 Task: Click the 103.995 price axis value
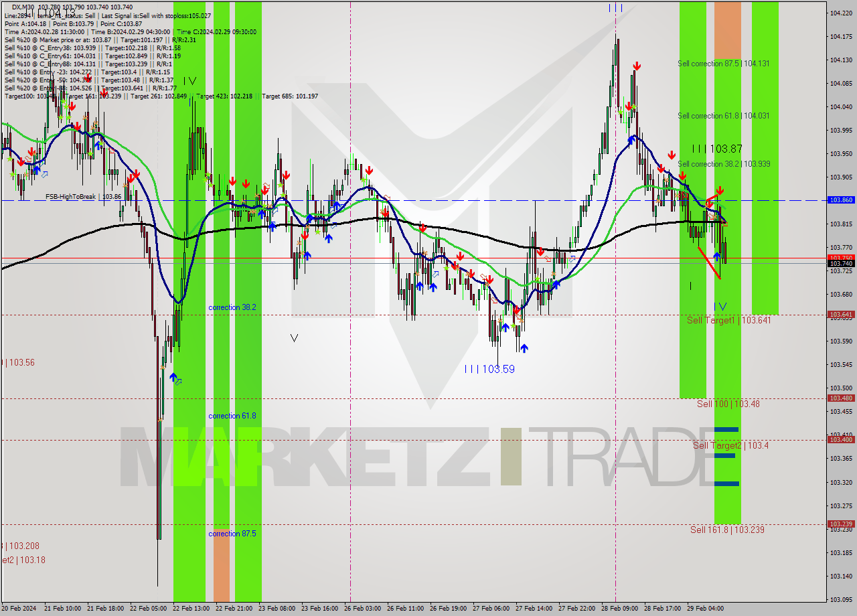pyautogui.click(x=841, y=130)
